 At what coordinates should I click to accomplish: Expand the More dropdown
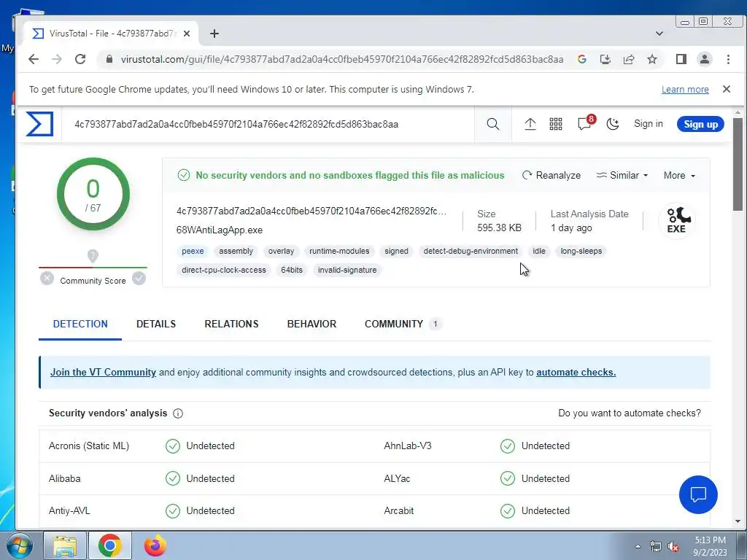(679, 175)
